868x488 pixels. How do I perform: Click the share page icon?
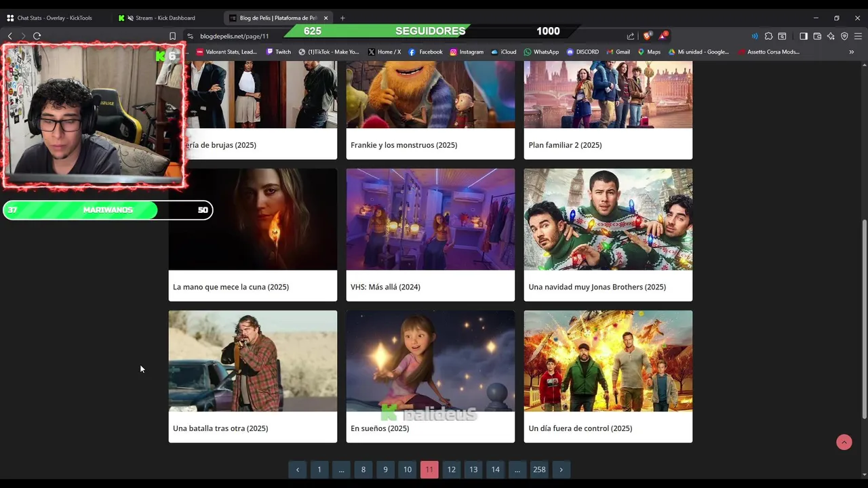pos(631,36)
